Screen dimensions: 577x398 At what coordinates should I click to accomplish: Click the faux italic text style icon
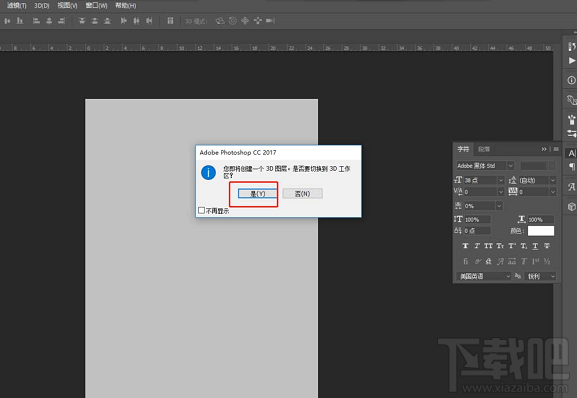pos(477,246)
